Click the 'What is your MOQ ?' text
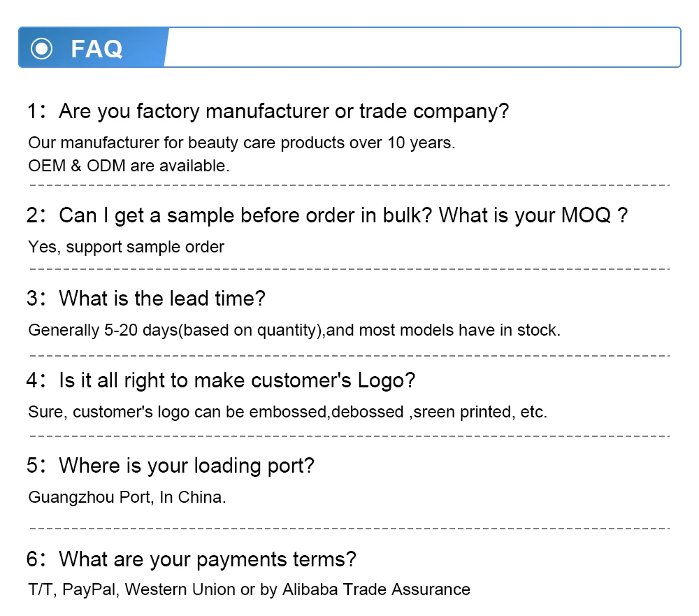699x616 pixels. pos(533,215)
